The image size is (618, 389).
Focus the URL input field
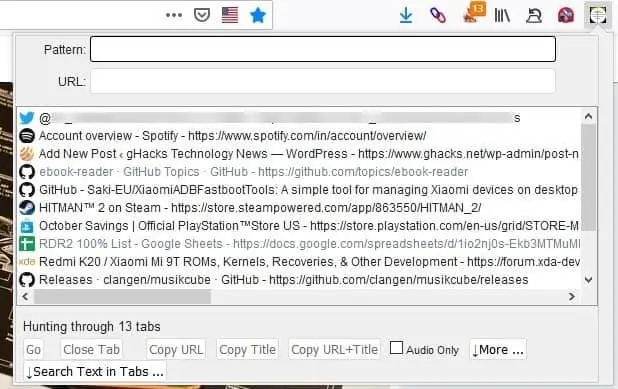click(323, 82)
